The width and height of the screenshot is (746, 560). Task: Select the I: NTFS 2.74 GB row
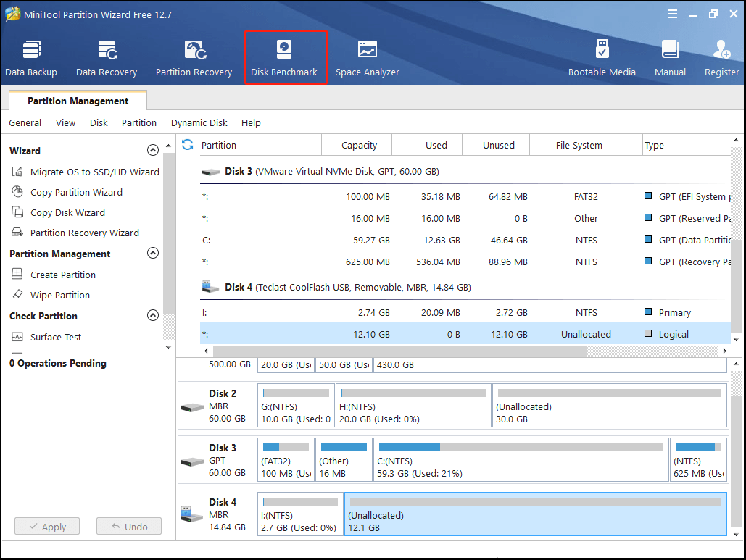(x=465, y=312)
